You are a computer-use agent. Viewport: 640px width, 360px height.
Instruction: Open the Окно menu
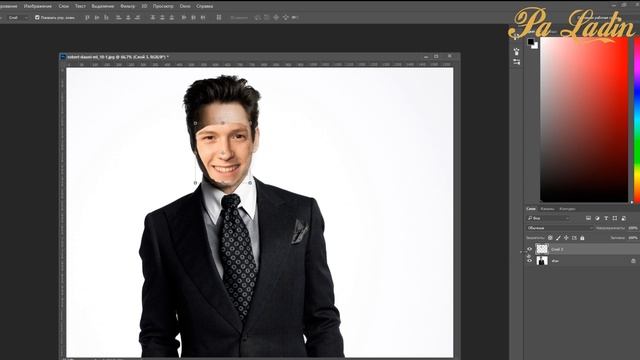(x=185, y=6)
